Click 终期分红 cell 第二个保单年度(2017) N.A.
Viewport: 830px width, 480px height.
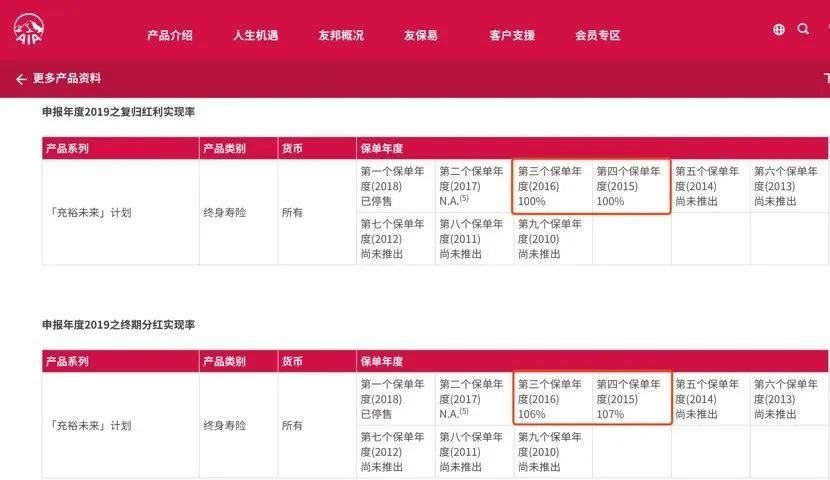474,399
